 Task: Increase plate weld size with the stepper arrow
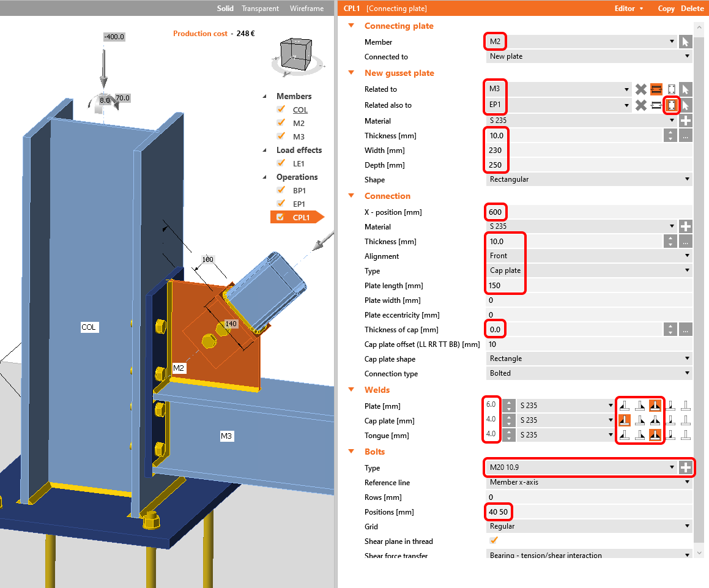[x=509, y=401]
